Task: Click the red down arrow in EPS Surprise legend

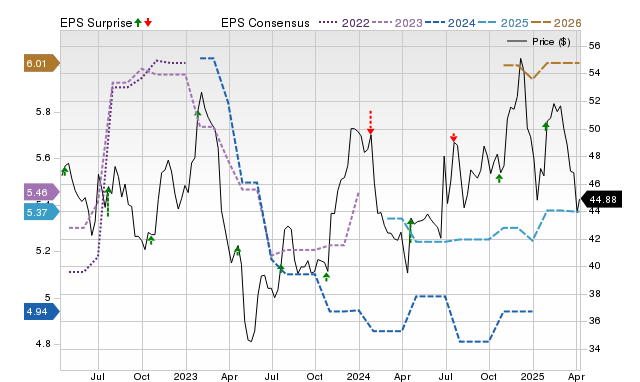Action: 148,22
